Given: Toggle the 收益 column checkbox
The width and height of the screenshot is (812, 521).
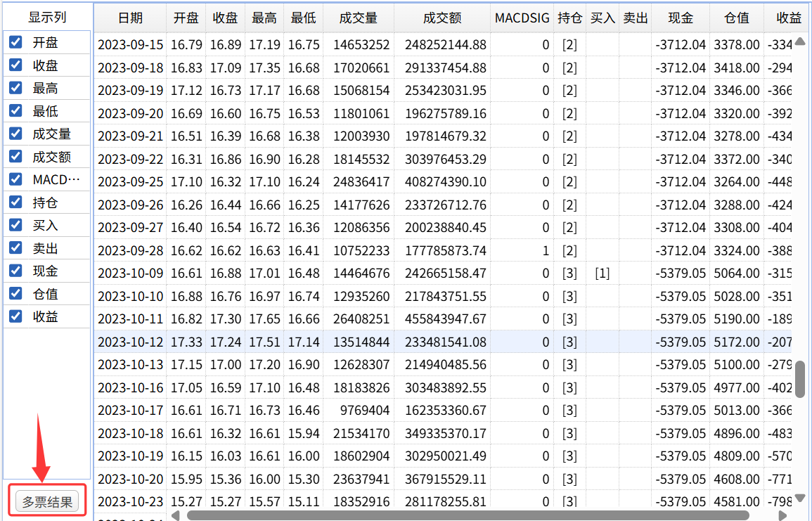Looking at the screenshot, I should 15,316.
